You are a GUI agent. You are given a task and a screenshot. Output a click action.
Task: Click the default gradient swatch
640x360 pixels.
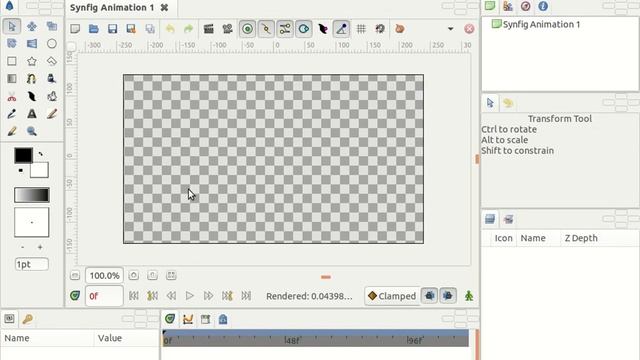[x=32, y=195]
